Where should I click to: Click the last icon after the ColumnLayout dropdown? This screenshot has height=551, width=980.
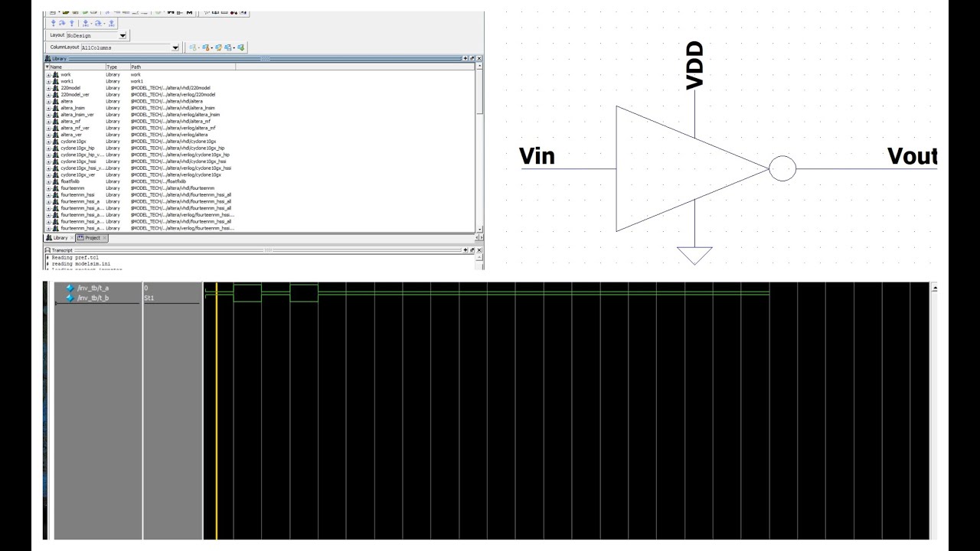pos(240,47)
